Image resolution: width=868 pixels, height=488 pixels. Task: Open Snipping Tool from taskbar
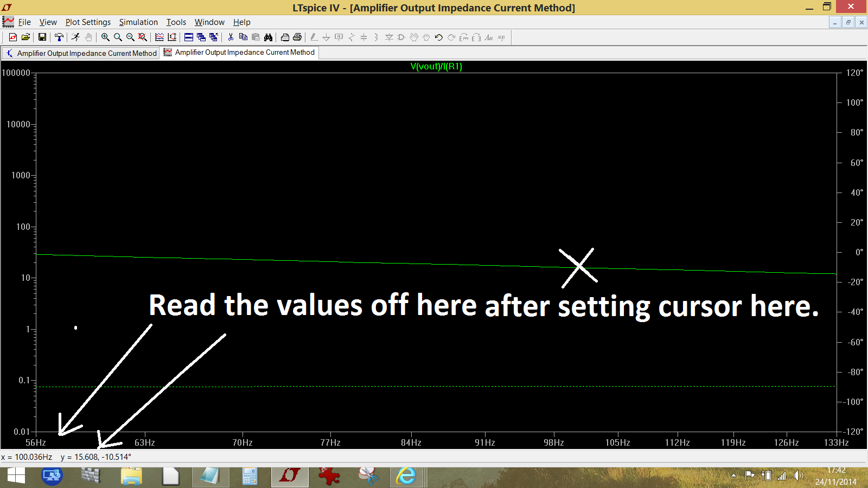point(368,476)
